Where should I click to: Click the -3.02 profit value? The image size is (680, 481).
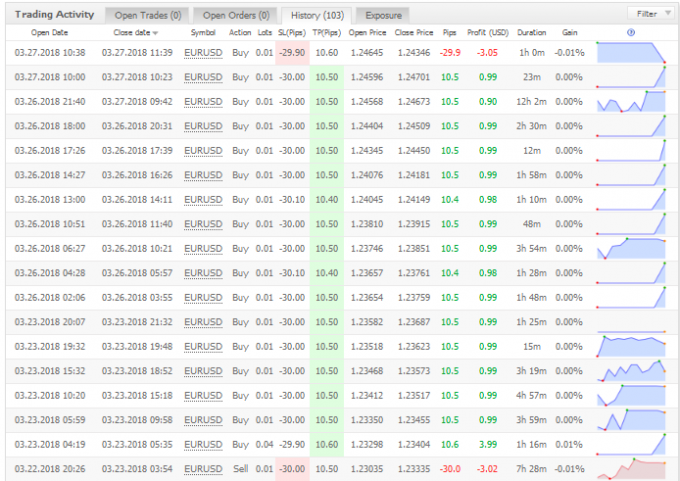[x=487, y=469]
